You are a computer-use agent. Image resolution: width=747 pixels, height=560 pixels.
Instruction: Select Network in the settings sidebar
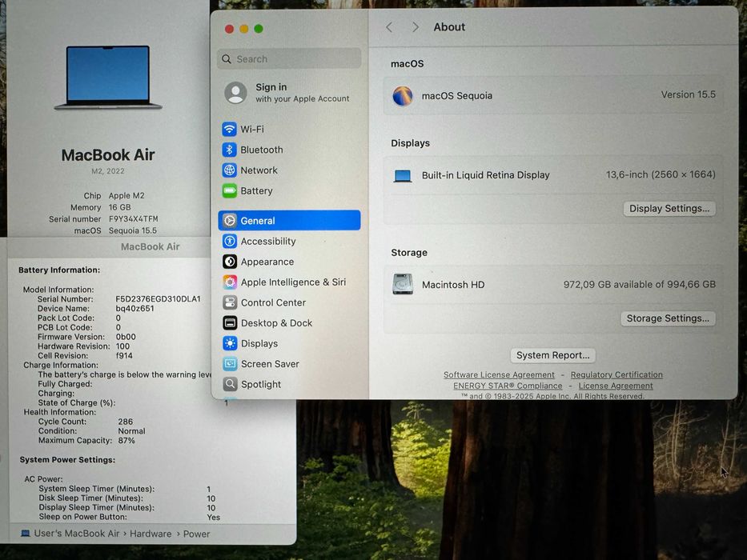289,170
